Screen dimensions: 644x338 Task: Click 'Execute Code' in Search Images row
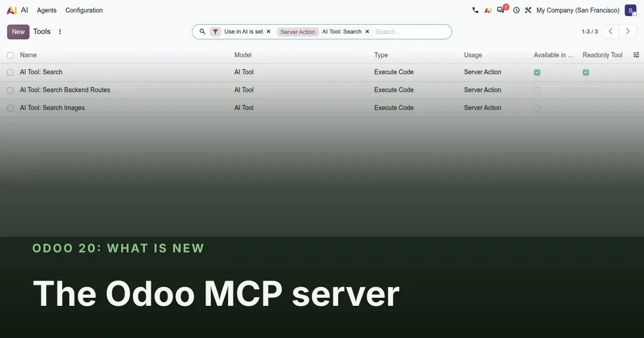394,107
